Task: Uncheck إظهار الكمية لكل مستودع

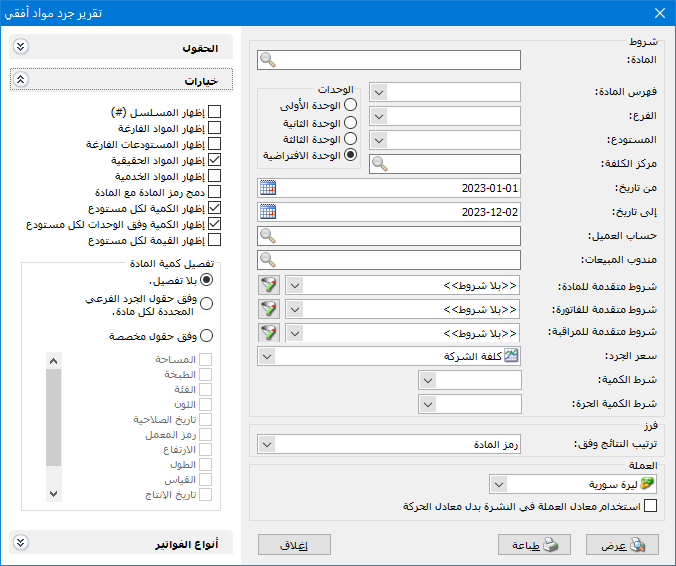Action: (214, 208)
